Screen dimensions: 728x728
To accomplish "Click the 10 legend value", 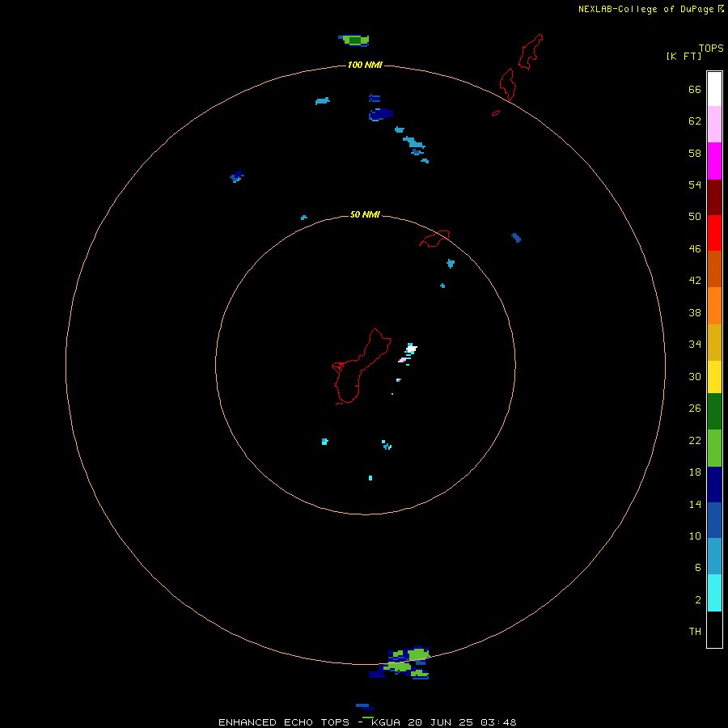I will 695,536.
